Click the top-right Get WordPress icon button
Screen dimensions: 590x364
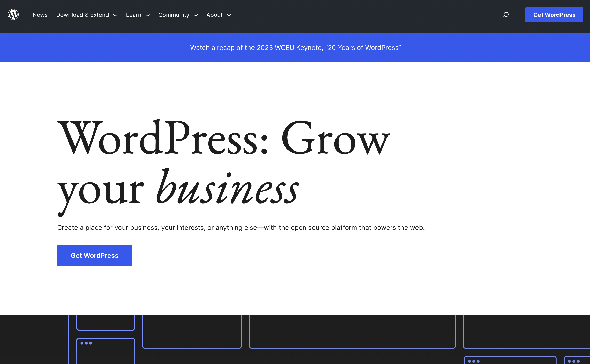pos(554,15)
